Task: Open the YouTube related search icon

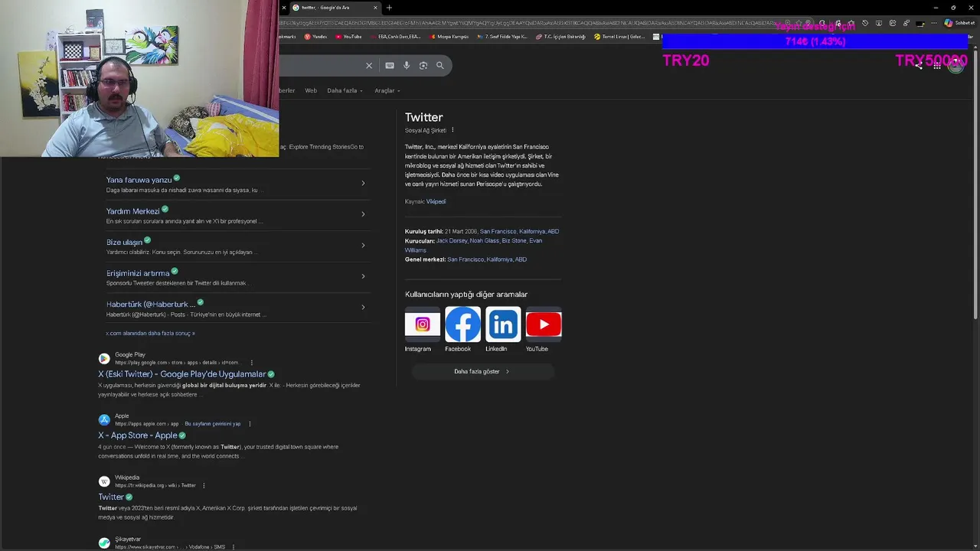Action: [544, 324]
